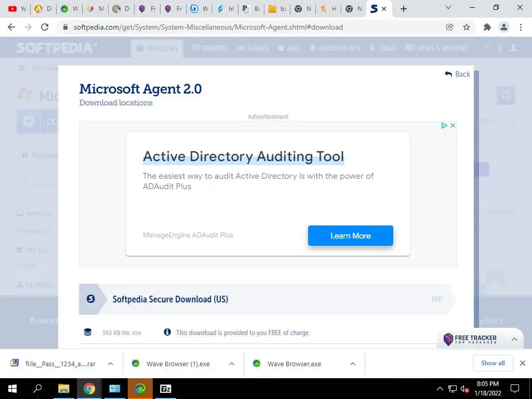This screenshot has width=532, height=399.
Task: Open the Chrome three-dot menu
Action: 521,27
